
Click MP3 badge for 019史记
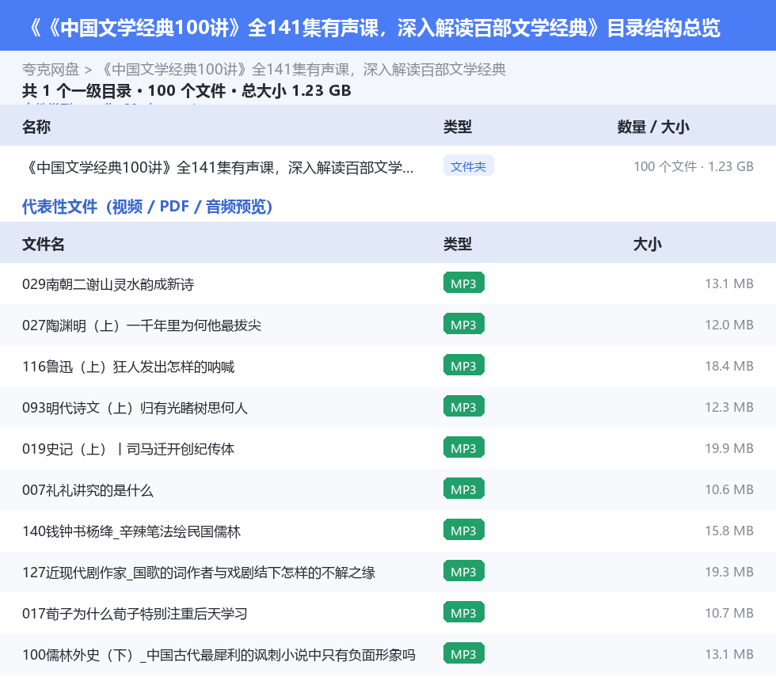(x=464, y=447)
